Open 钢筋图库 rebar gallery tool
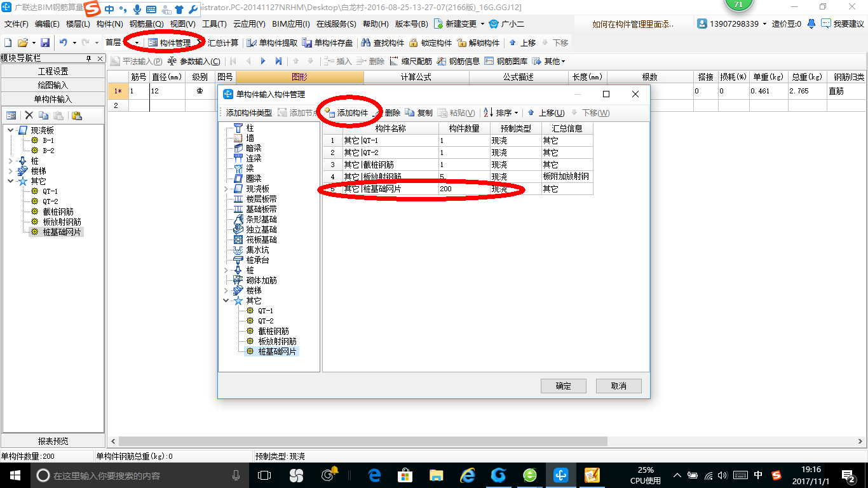Image resolution: width=868 pixels, height=488 pixels. [506, 61]
